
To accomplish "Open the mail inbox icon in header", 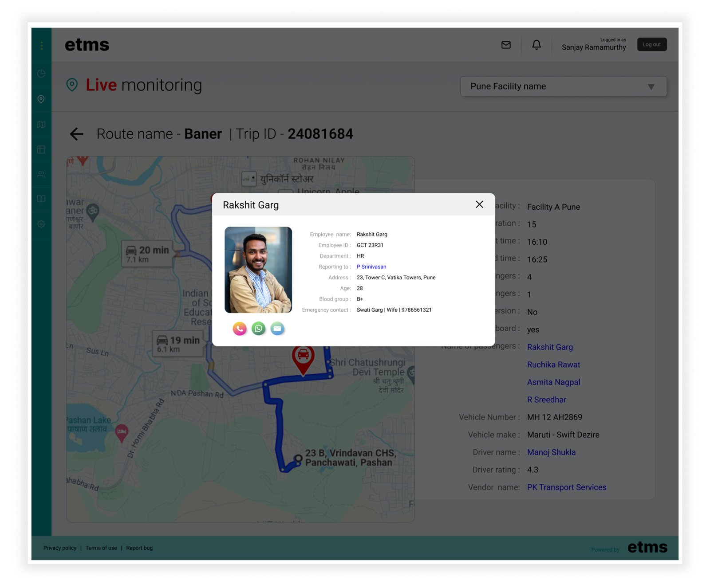I will click(x=506, y=45).
